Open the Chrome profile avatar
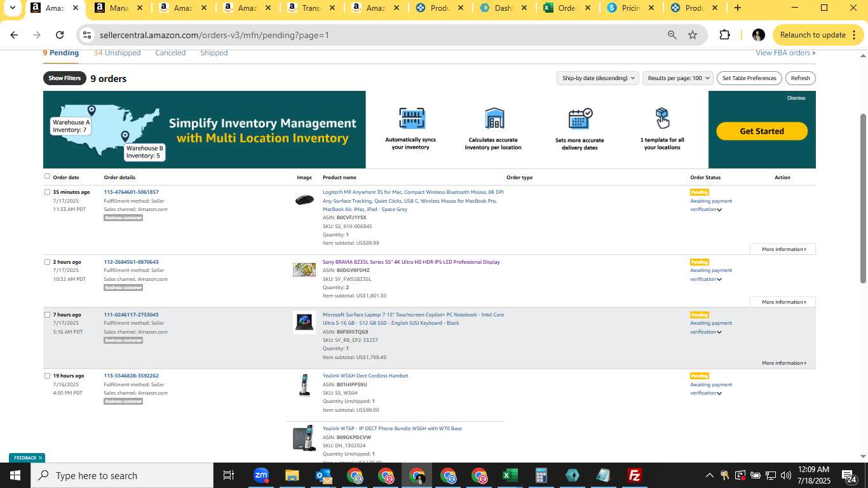868x488 pixels. point(758,35)
